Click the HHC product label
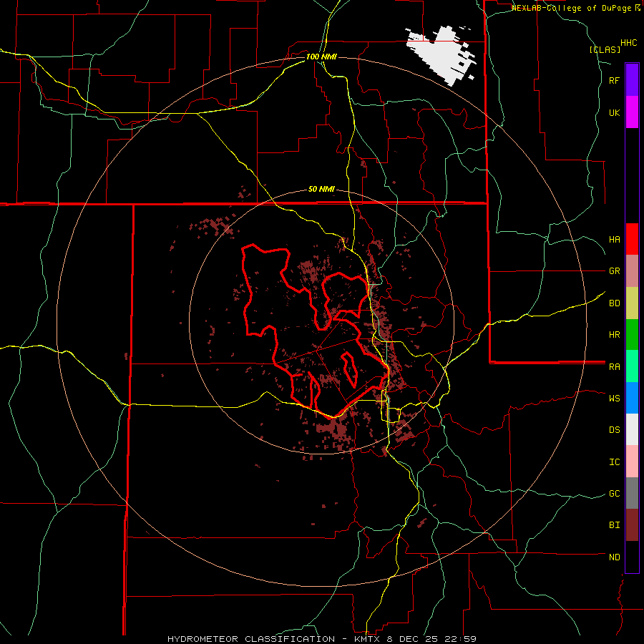Screen dimensions: 644x644 [x=629, y=43]
